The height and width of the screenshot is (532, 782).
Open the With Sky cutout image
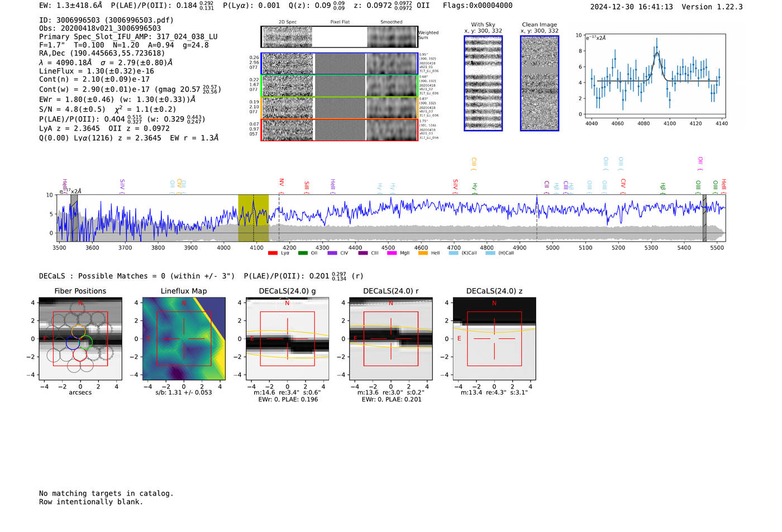coord(483,83)
